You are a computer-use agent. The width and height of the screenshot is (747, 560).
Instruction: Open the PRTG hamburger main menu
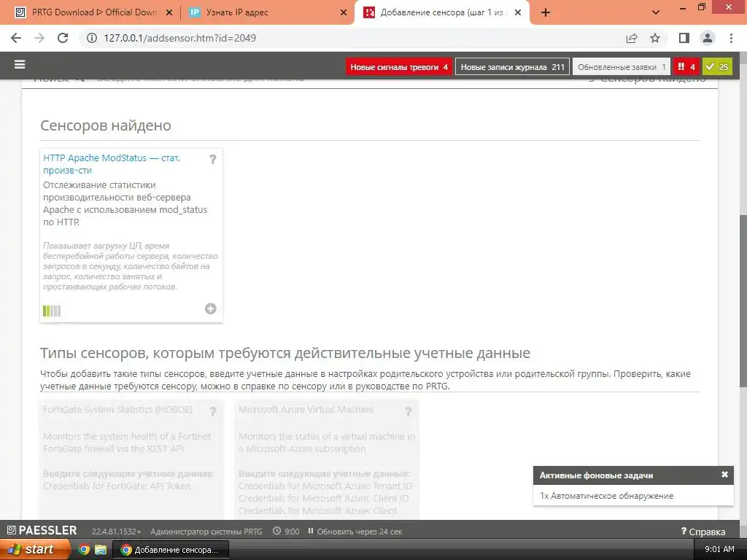point(20,64)
